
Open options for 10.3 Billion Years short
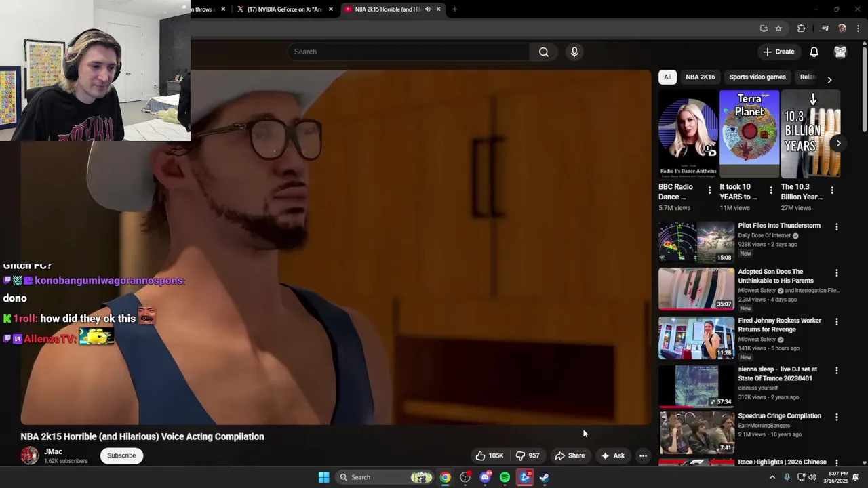pyautogui.click(x=832, y=190)
